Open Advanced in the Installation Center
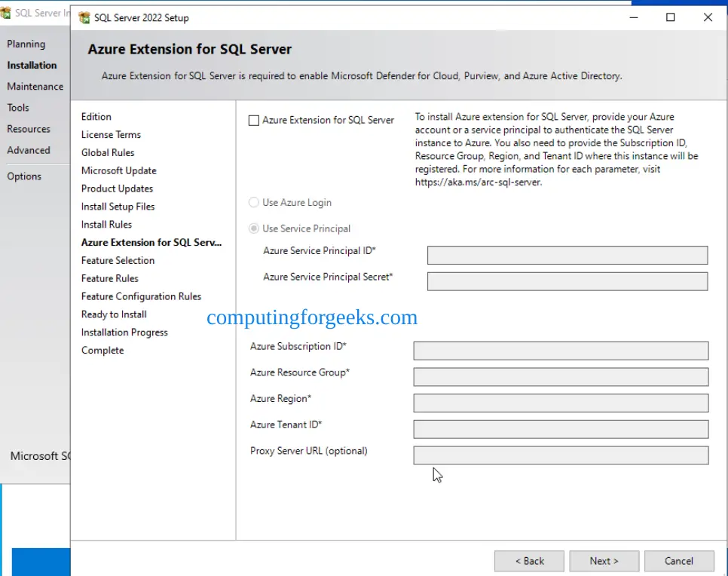Image resolution: width=728 pixels, height=576 pixels. tap(29, 151)
